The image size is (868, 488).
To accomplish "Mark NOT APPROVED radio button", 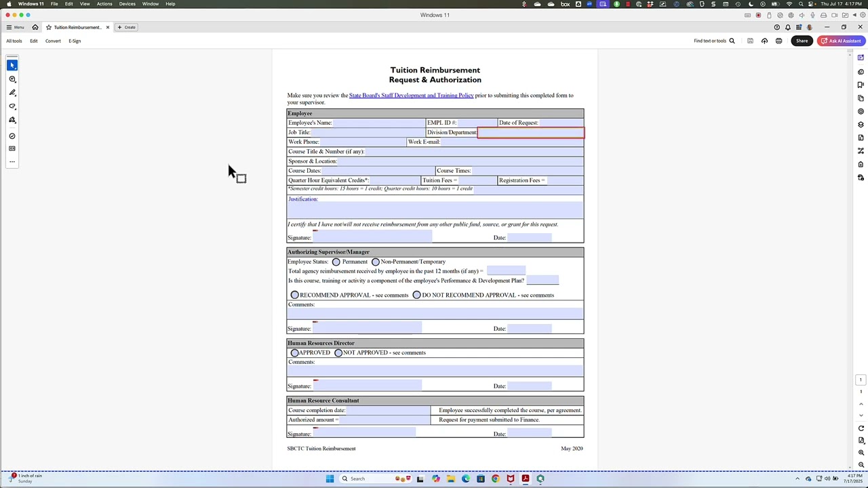I will [338, 352].
